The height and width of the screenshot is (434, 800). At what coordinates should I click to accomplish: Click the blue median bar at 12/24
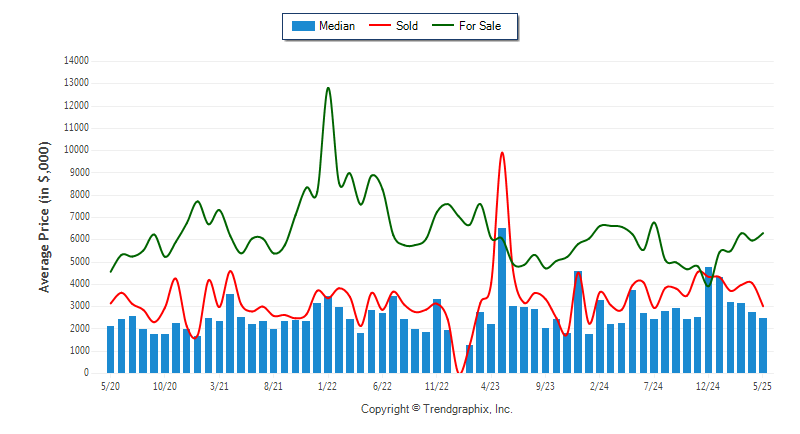tap(708, 320)
